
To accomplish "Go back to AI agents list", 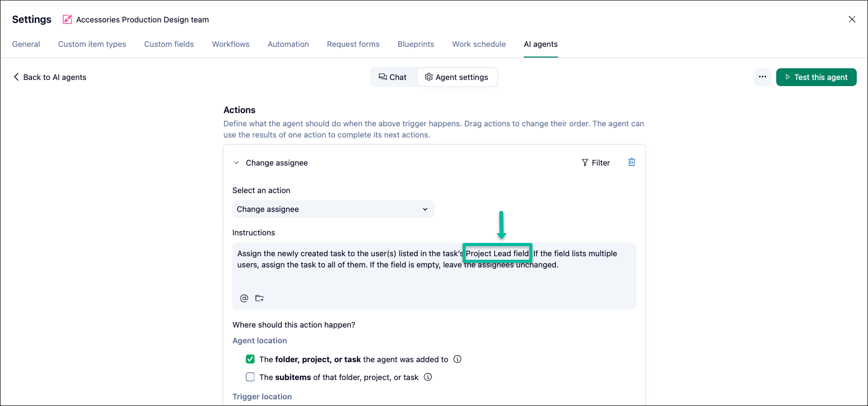I will (50, 77).
